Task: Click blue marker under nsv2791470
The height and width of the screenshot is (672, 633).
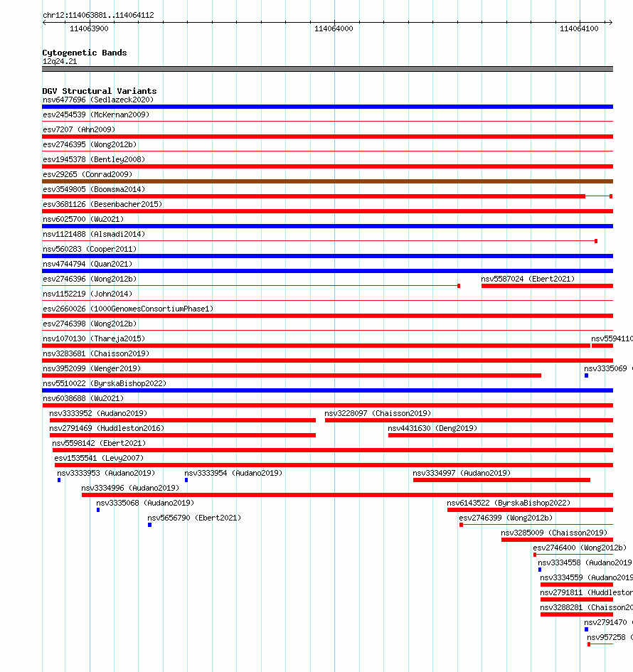Action: tap(586, 629)
